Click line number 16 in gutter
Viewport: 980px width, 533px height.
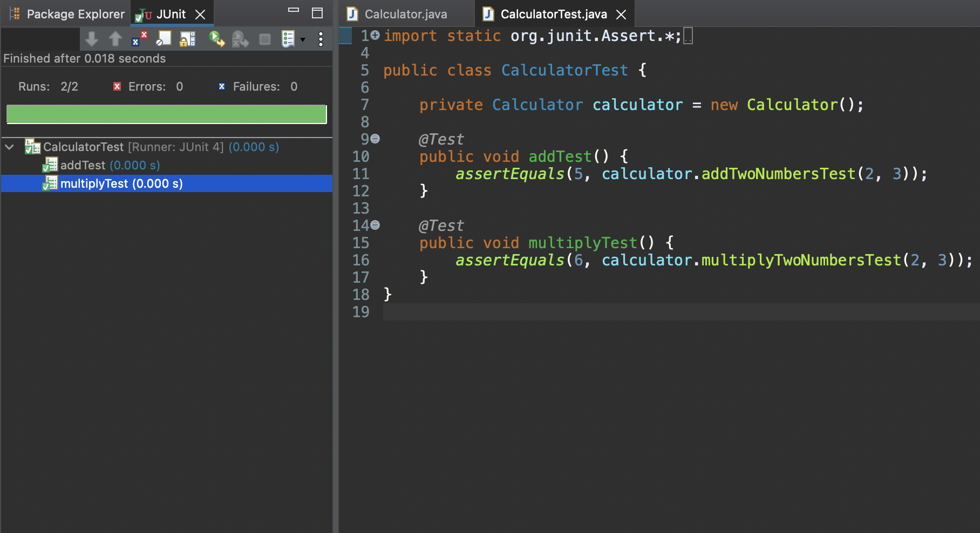tap(361, 260)
